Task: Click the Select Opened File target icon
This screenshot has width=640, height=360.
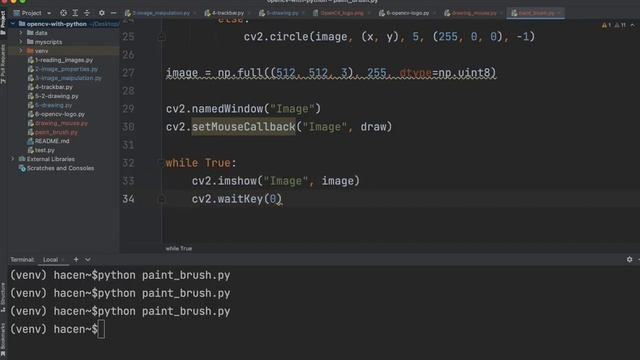Action: pos(63,13)
